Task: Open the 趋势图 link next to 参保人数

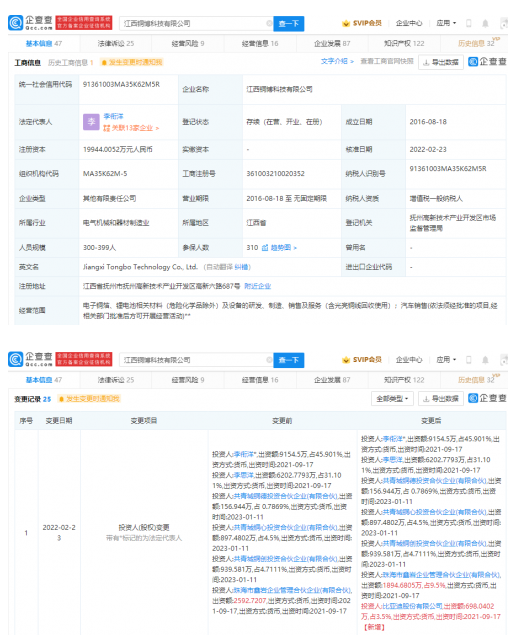Action: point(284,247)
